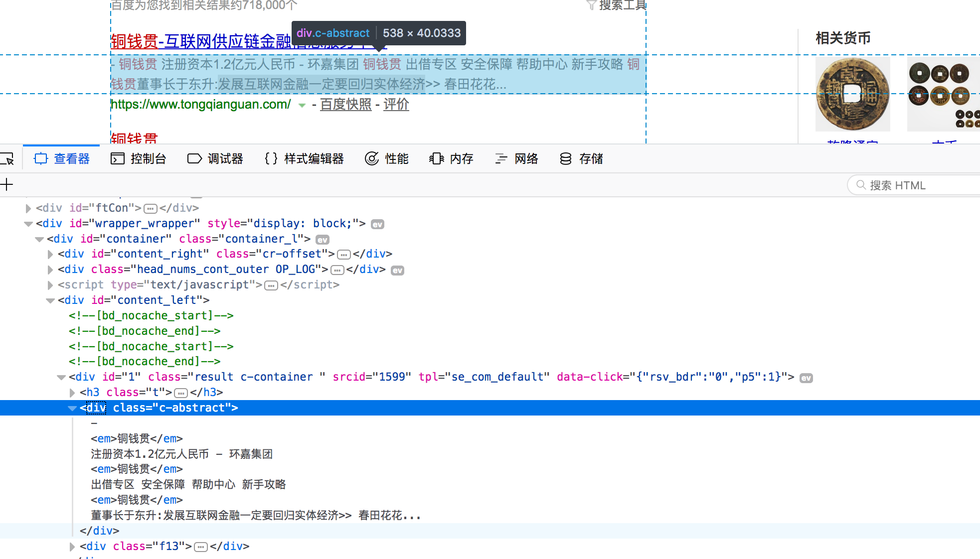
Task: Open the 查看器 inspector tab
Action: pyautogui.click(x=62, y=159)
